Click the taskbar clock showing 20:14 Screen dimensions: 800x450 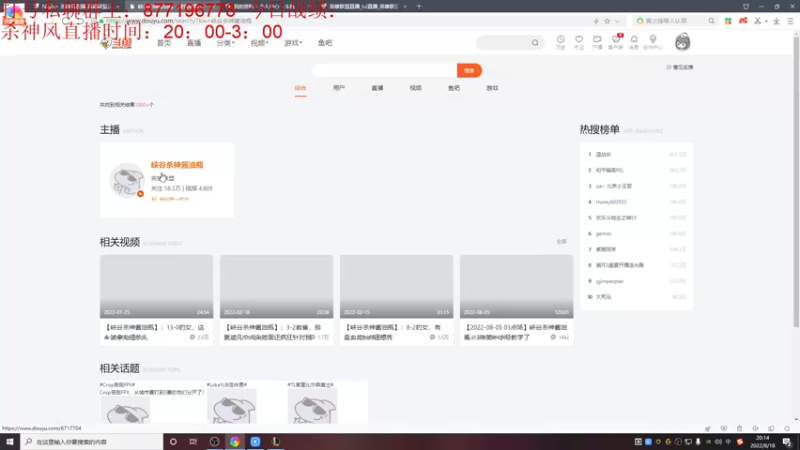(x=763, y=442)
